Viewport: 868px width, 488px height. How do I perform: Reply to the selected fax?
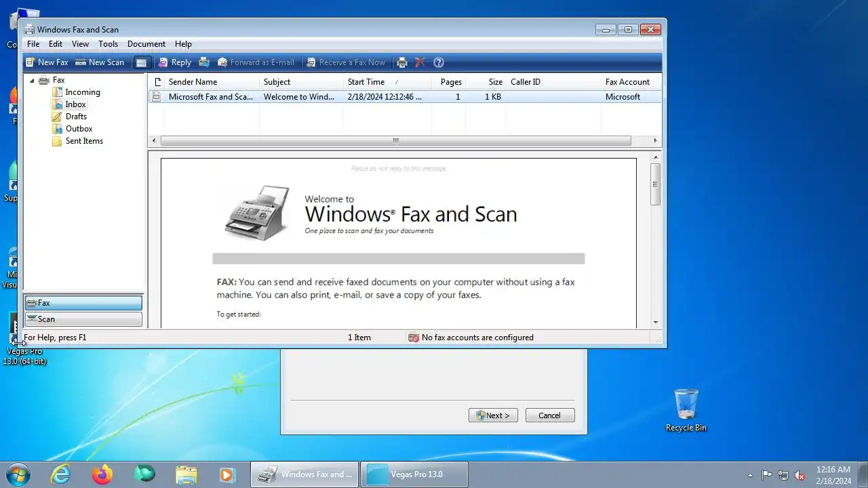coord(174,62)
